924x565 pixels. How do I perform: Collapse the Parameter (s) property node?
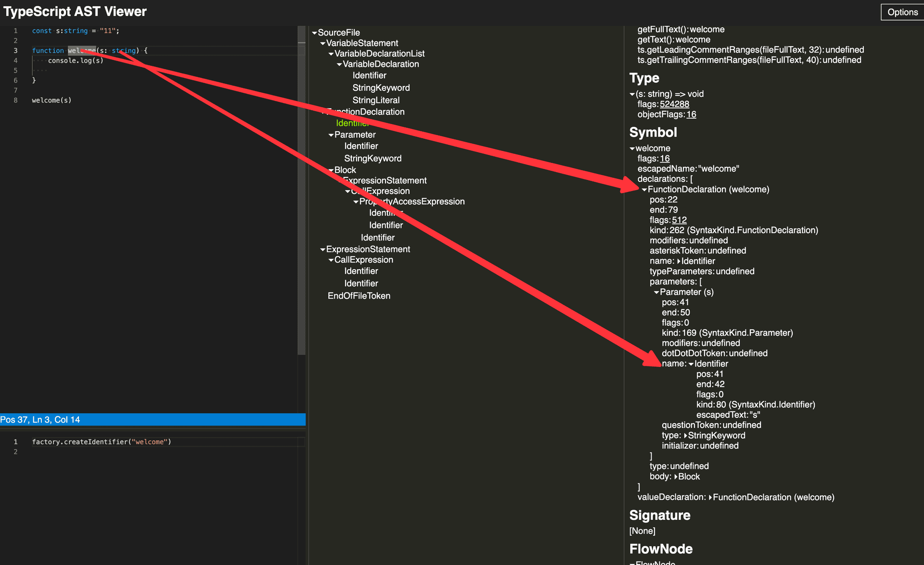pos(656,292)
